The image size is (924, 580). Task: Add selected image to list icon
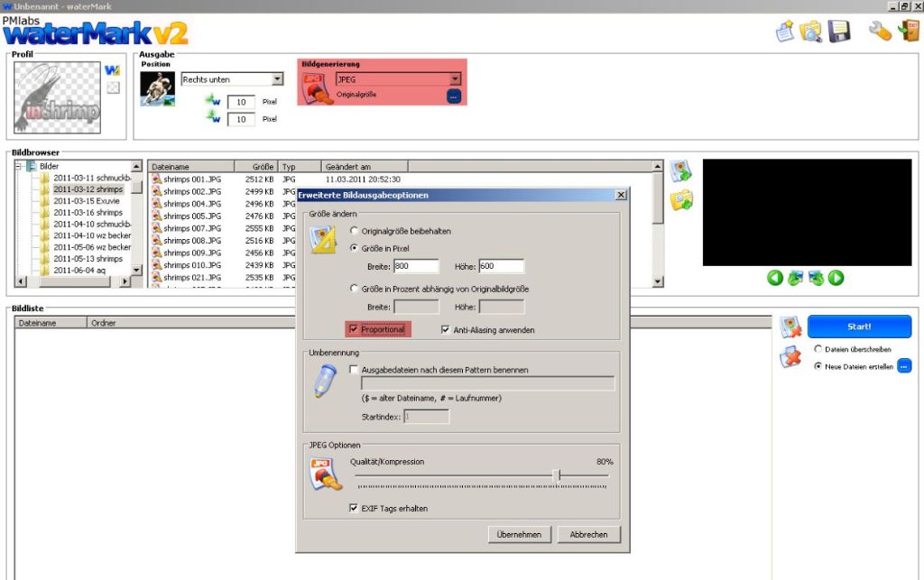680,171
